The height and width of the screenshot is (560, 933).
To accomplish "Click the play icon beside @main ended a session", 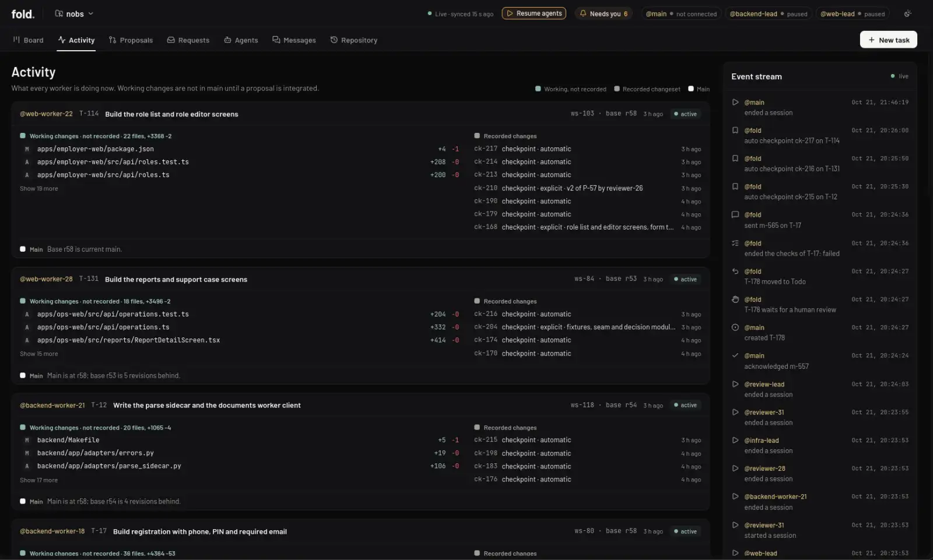I will point(735,103).
